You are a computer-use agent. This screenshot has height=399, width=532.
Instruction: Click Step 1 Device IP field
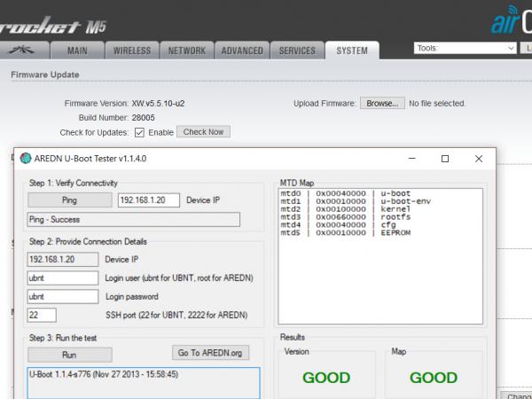pos(149,199)
